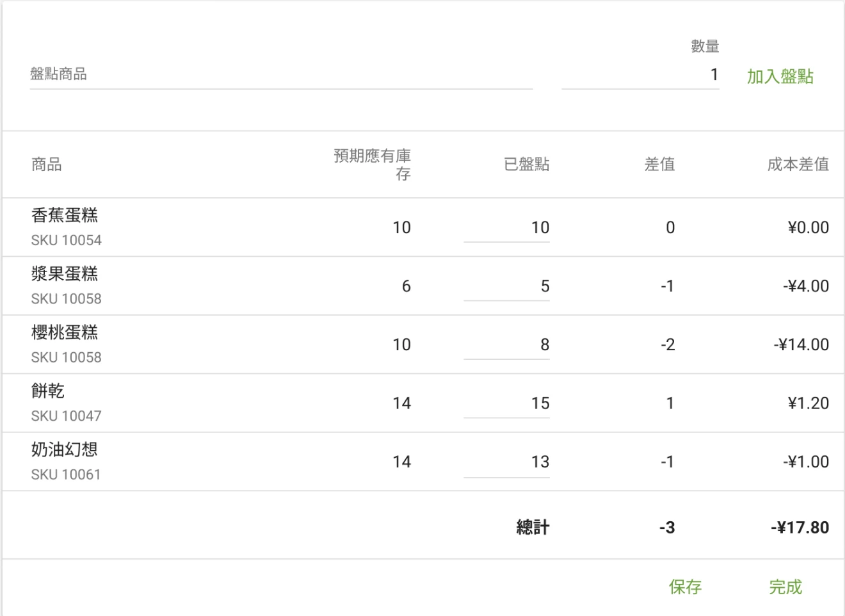Select the 餅乾 product name
845x616 pixels.
click(x=48, y=391)
